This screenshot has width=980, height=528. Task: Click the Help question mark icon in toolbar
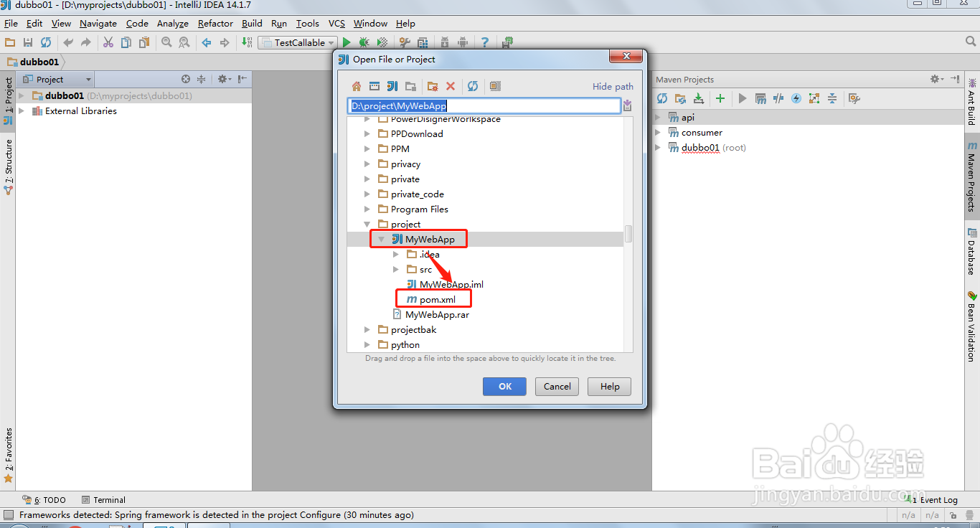(x=485, y=43)
